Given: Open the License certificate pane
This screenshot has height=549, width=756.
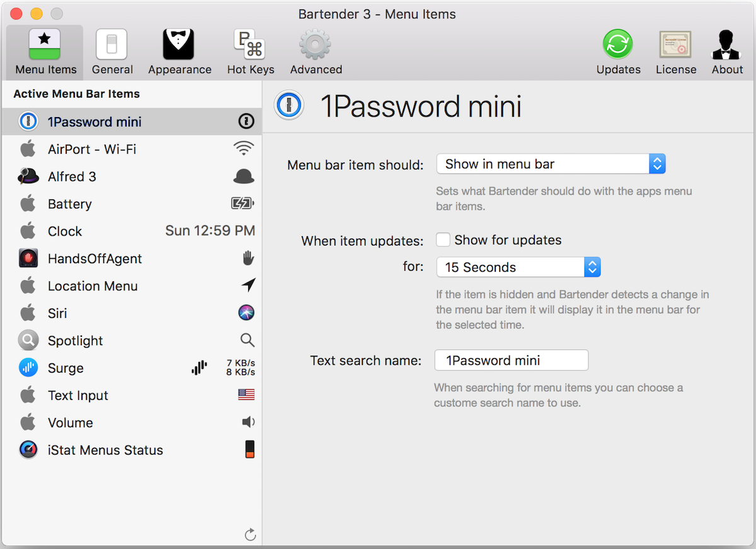Looking at the screenshot, I should pos(676,53).
